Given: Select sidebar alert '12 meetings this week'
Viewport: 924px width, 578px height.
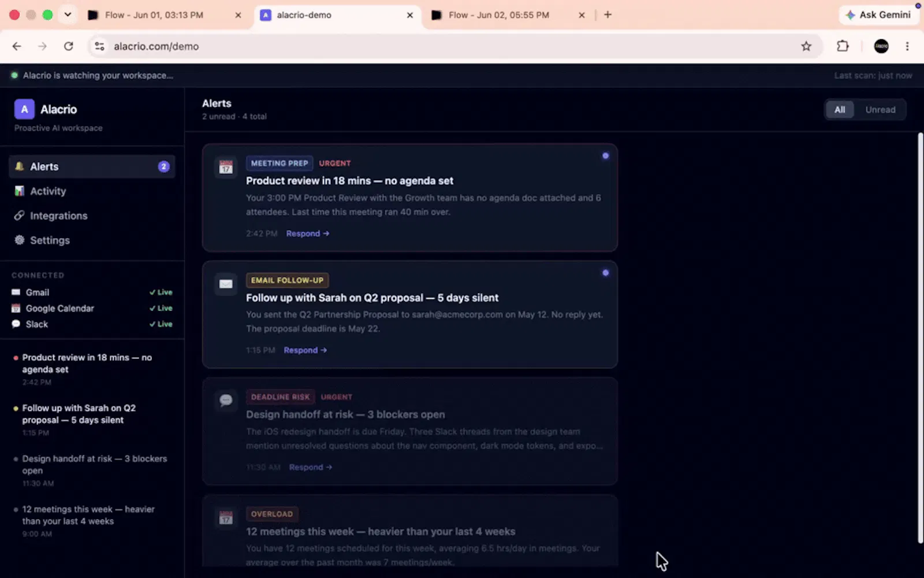Looking at the screenshot, I should [92, 521].
